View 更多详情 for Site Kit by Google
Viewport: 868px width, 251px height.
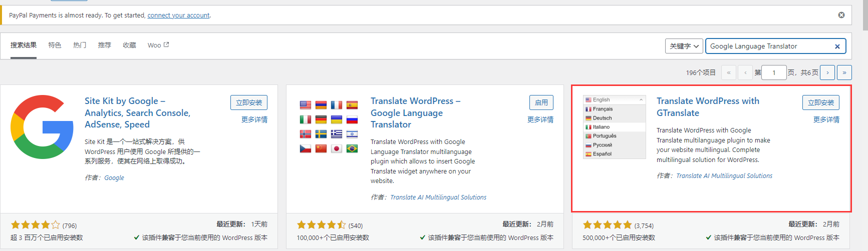click(x=254, y=119)
